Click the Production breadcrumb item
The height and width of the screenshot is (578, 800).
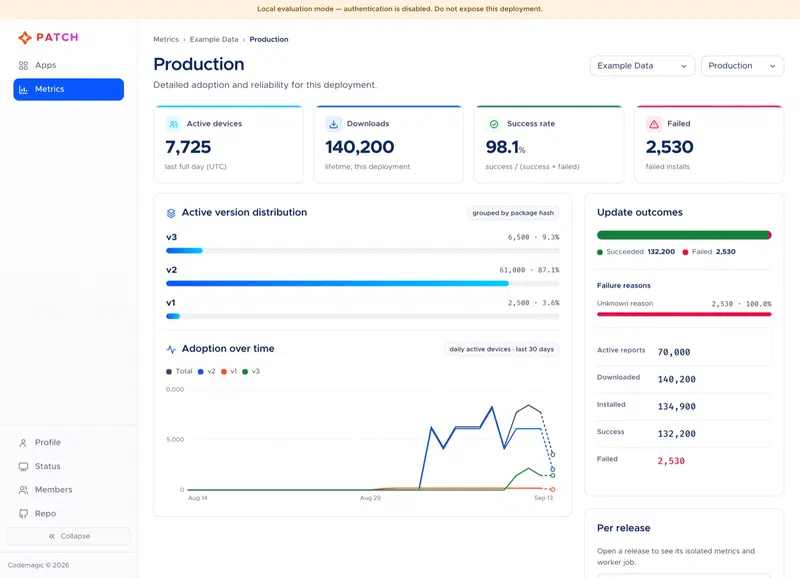click(269, 39)
